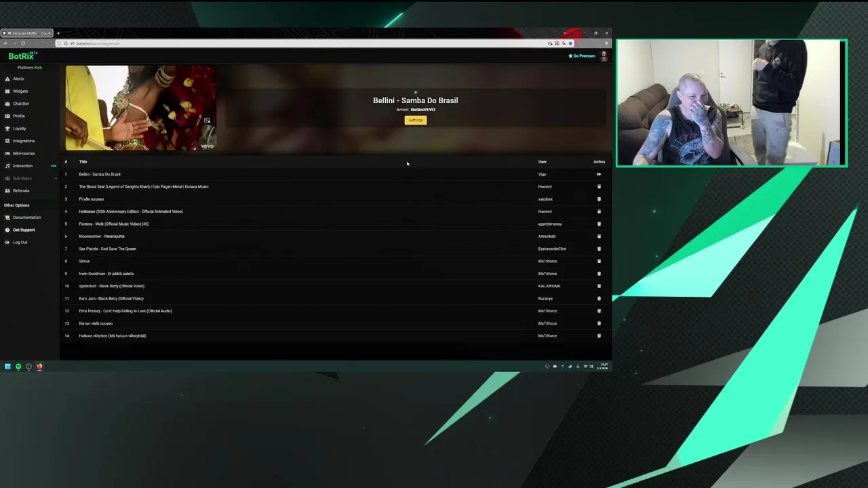This screenshot has width=868, height=488.
Task: Click the Title column header
Action: pyautogui.click(x=83, y=162)
